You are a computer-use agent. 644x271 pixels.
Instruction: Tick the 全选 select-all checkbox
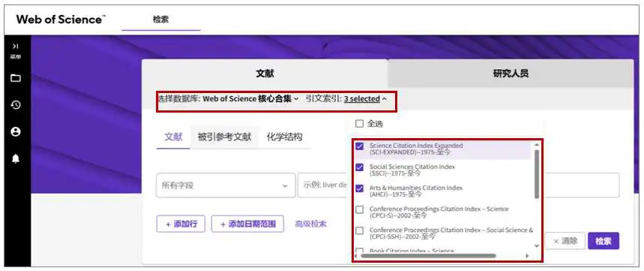pos(359,123)
